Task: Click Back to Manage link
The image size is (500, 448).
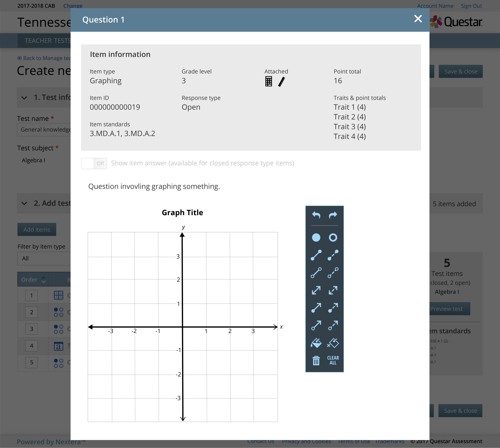Action: click(x=44, y=58)
